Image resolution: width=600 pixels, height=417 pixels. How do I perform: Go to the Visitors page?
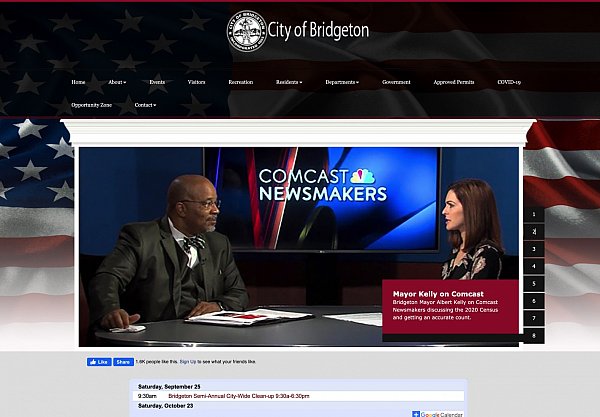pos(196,82)
